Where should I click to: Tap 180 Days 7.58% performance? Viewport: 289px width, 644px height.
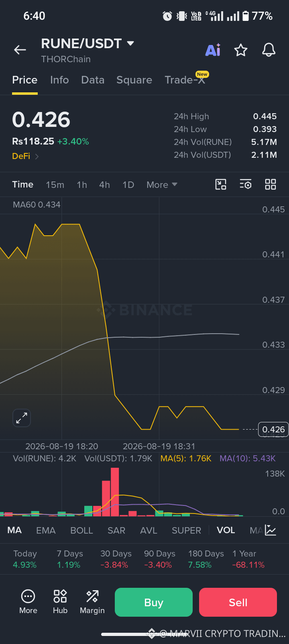(206, 559)
